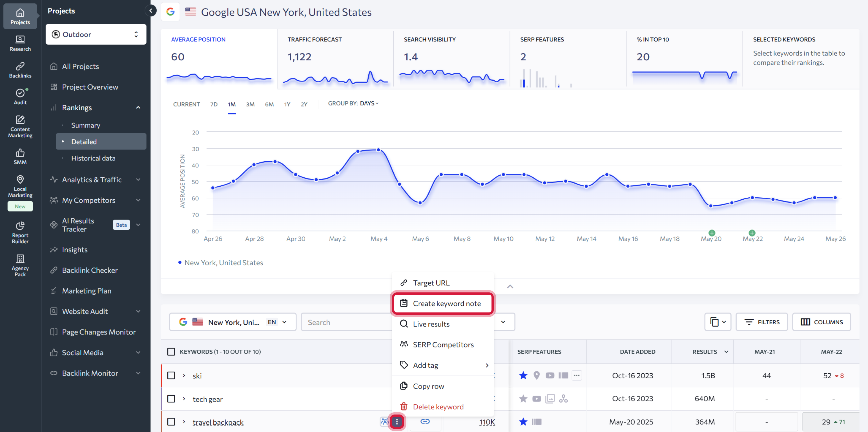868x432 pixels.
Task: Click more SERP features icon in ski row
Action: (x=577, y=375)
